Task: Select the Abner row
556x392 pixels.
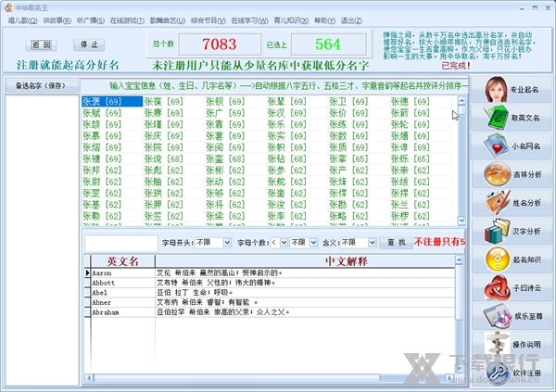Action: (x=270, y=303)
